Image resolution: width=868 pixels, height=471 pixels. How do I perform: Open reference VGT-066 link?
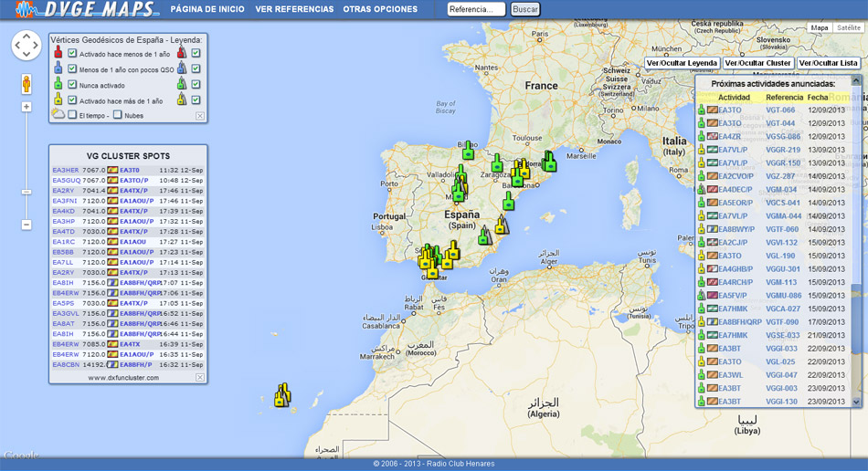(x=780, y=110)
